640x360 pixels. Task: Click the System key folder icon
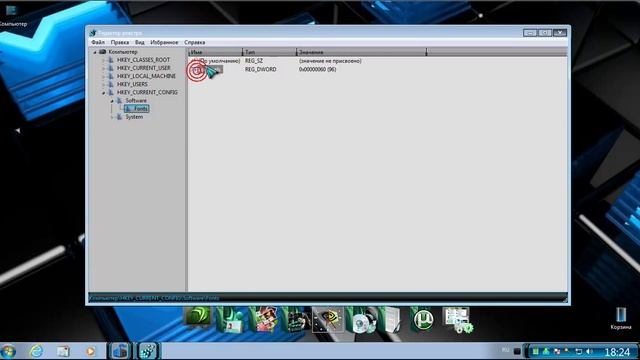coord(119,117)
